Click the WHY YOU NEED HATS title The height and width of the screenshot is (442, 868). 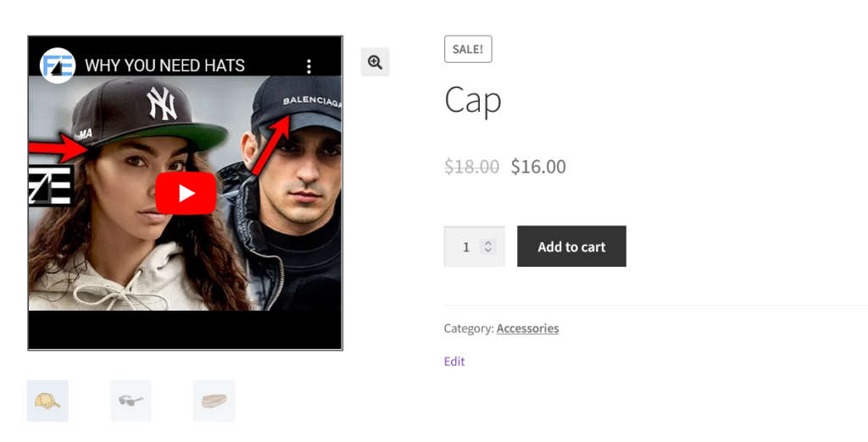[x=164, y=65]
